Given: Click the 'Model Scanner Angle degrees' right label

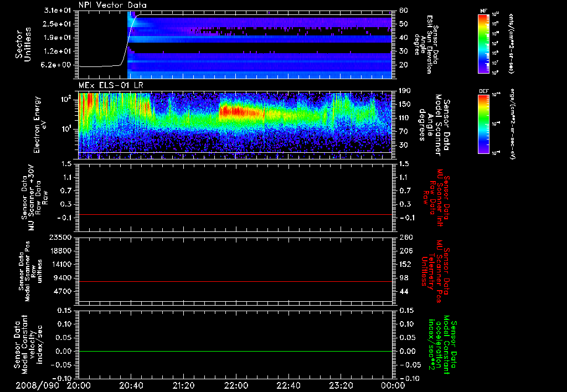Looking at the screenshot, I should (x=434, y=125).
